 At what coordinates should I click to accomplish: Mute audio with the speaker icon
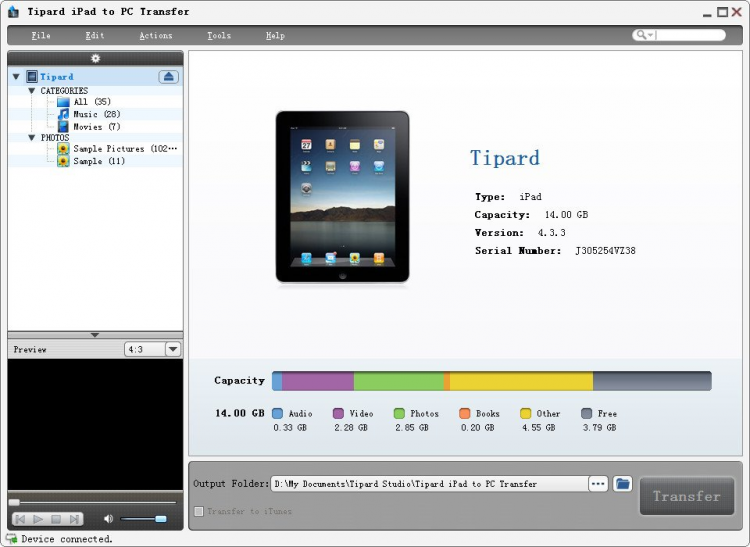109,519
